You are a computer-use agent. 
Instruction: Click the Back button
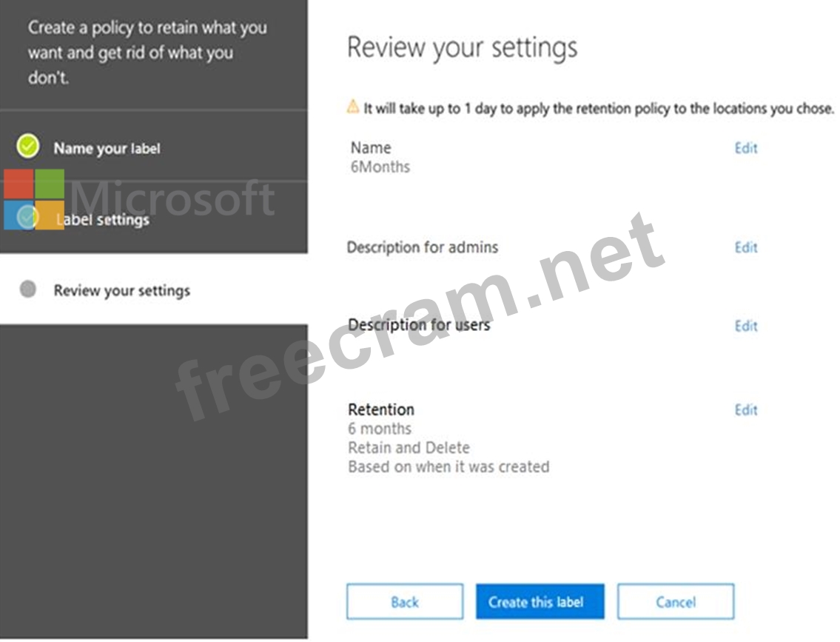pos(405,602)
